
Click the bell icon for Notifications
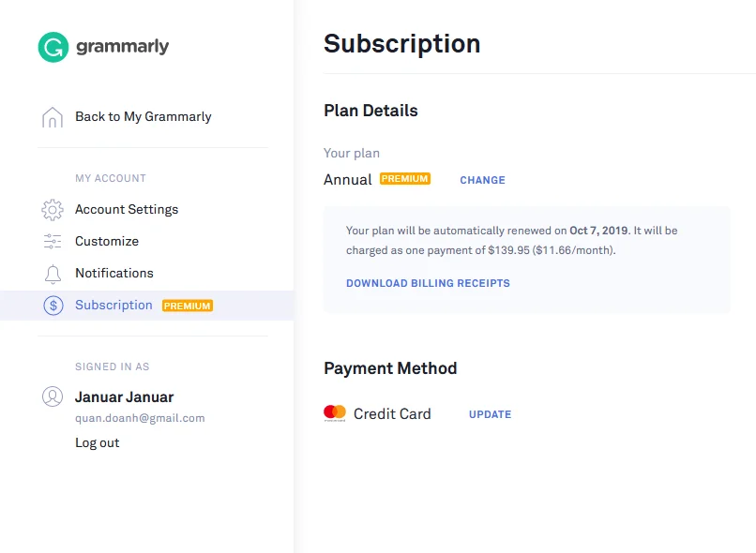(x=53, y=274)
